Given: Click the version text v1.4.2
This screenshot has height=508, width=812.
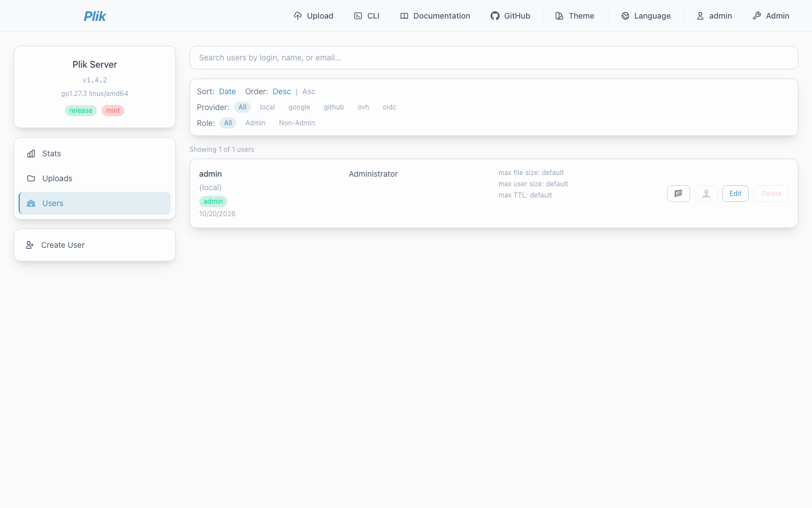Looking at the screenshot, I should tap(95, 80).
